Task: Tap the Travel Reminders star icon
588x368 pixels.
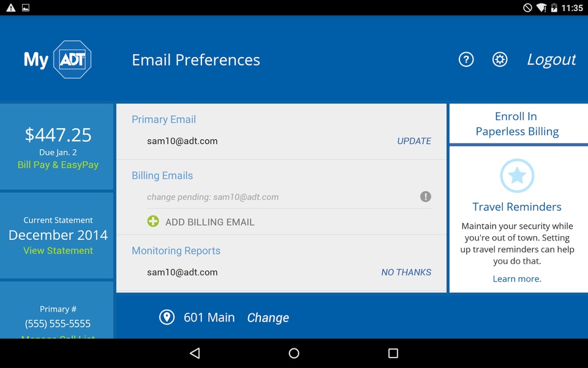Action: pyautogui.click(x=517, y=175)
